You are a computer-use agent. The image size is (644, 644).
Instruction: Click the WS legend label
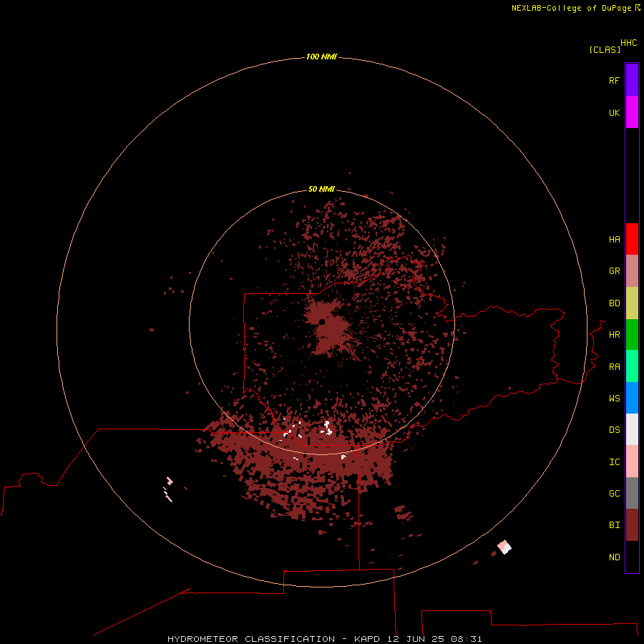614,399
